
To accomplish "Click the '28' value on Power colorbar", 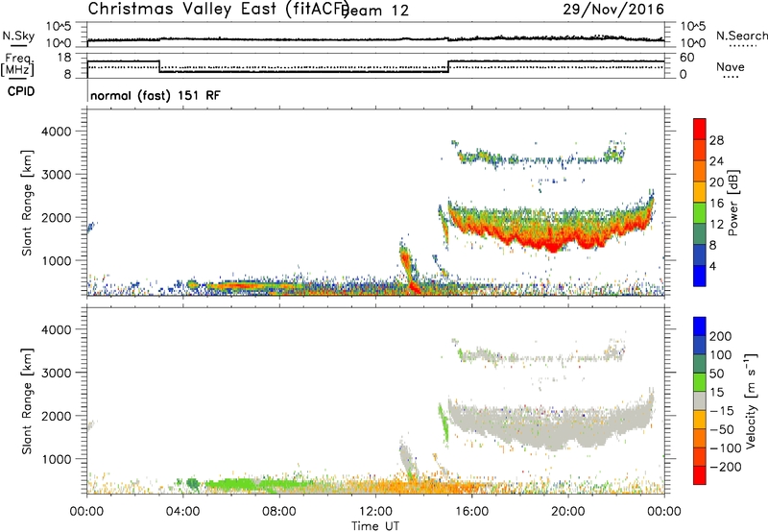I will click(716, 140).
